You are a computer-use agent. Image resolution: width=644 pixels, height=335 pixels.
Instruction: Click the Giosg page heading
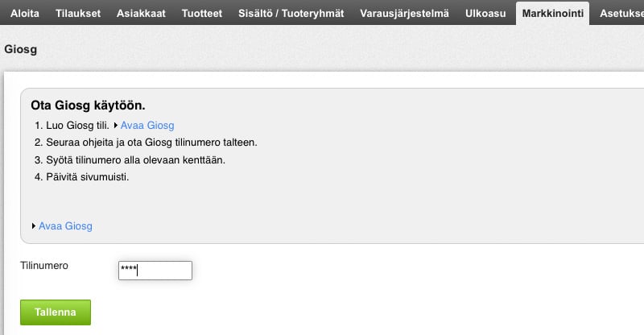[21, 49]
